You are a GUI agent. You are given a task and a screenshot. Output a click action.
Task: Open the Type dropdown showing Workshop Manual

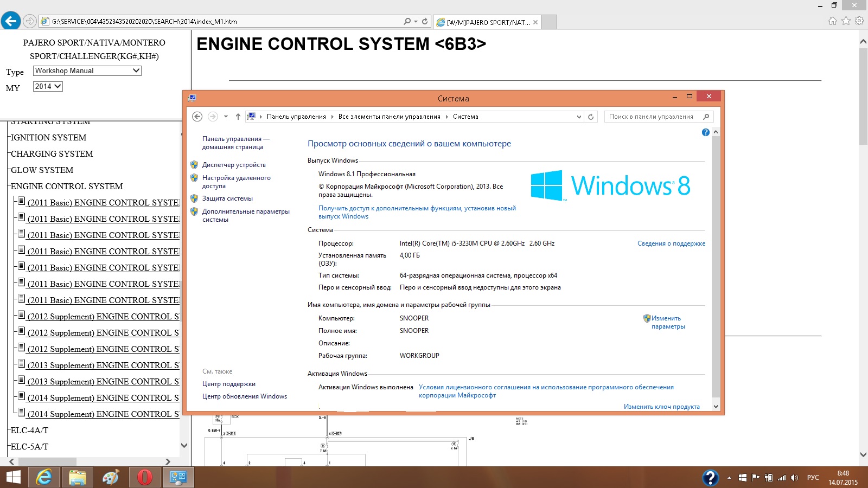point(87,70)
